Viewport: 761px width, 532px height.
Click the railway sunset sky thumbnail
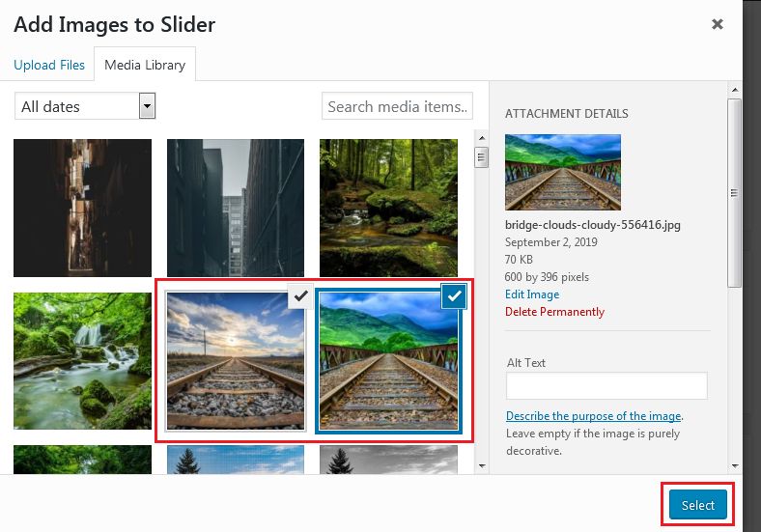[235, 367]
